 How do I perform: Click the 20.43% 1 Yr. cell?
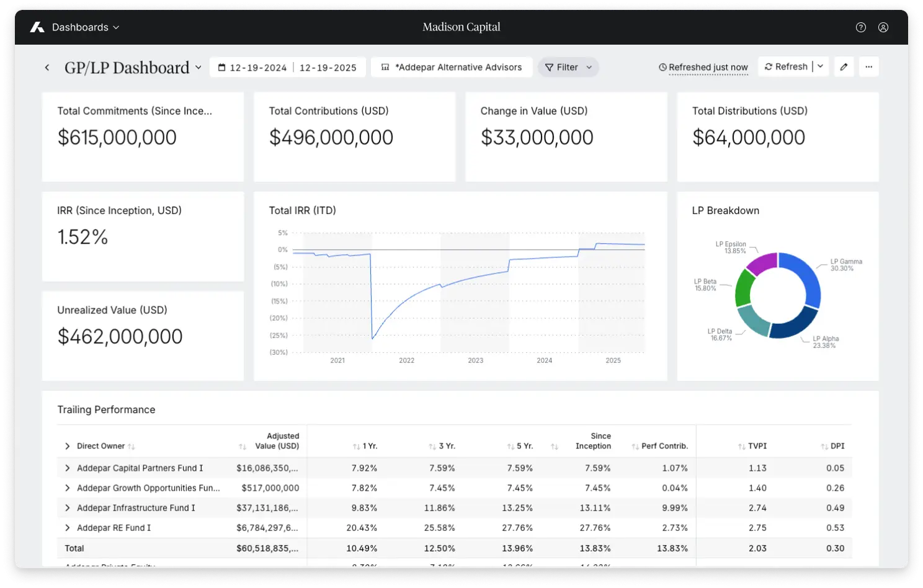(x=362, y=528)
